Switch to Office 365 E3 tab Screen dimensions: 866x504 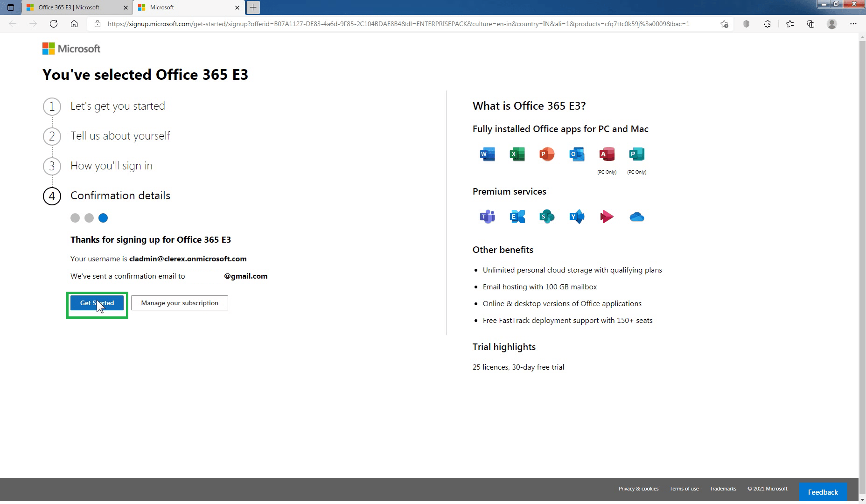(x=77, y=7)
